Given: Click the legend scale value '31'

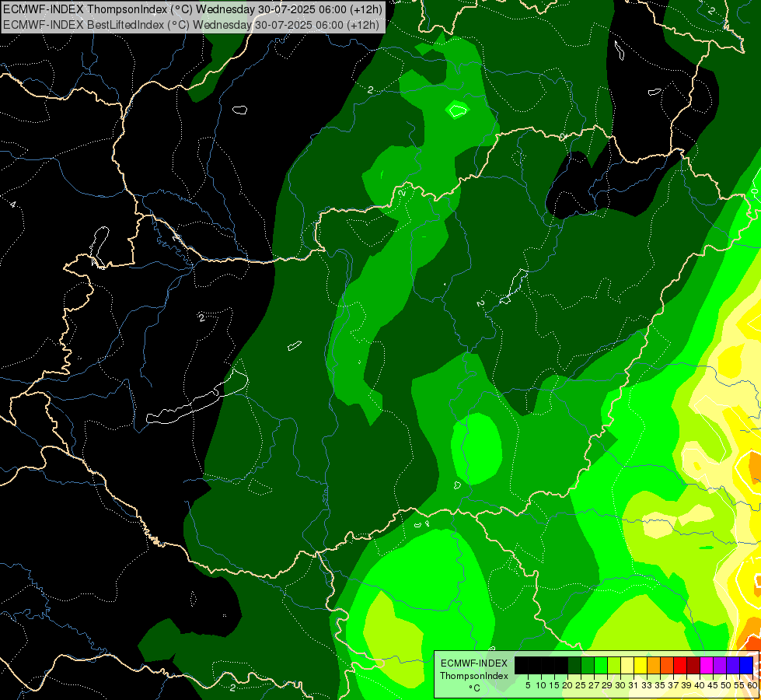Looking at the screenshot, I should click(x=634, y=685).
